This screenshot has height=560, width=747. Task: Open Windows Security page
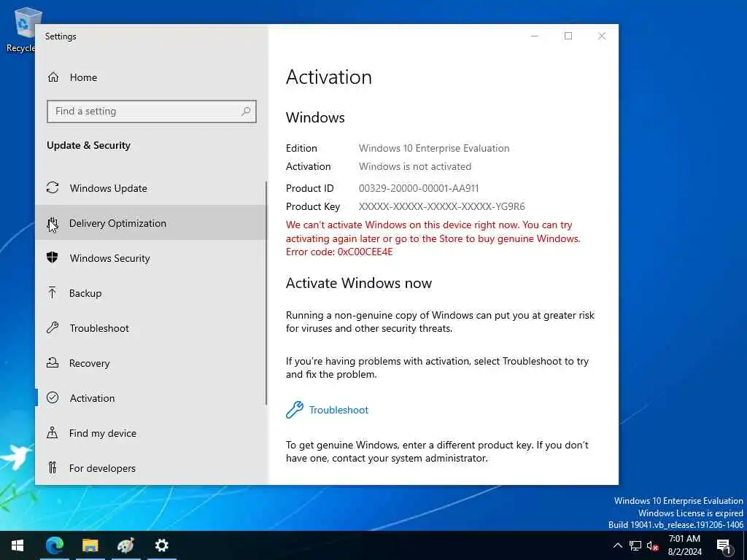[150, 258]
